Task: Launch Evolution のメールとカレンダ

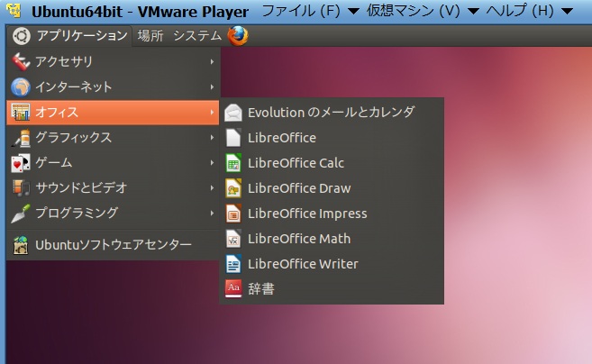Action: (332, 113)
